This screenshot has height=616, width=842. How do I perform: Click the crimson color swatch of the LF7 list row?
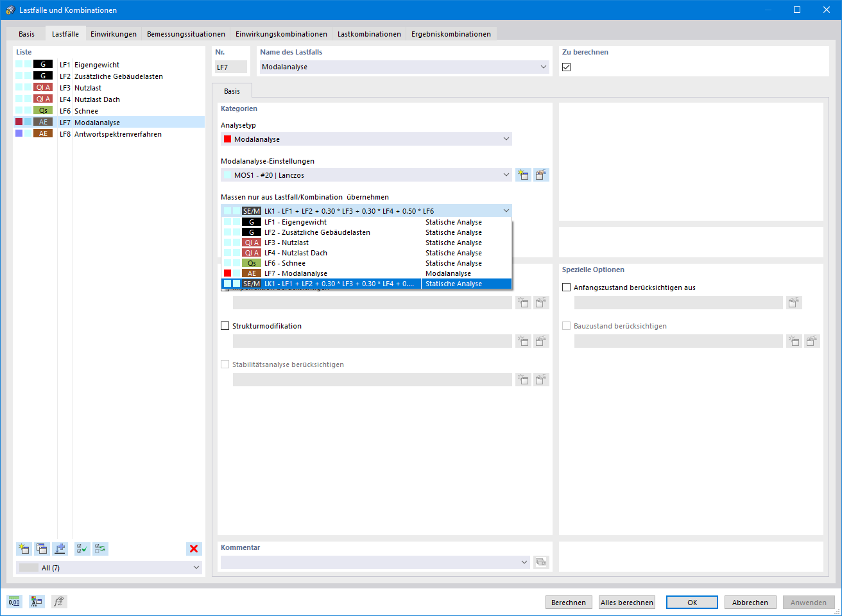(19, 122)
